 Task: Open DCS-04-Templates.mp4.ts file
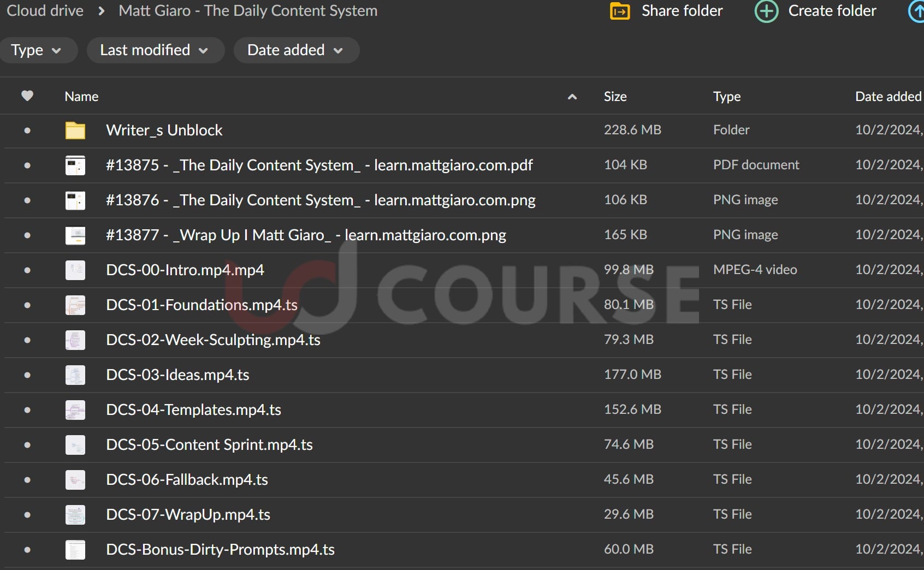coord(193,410)
